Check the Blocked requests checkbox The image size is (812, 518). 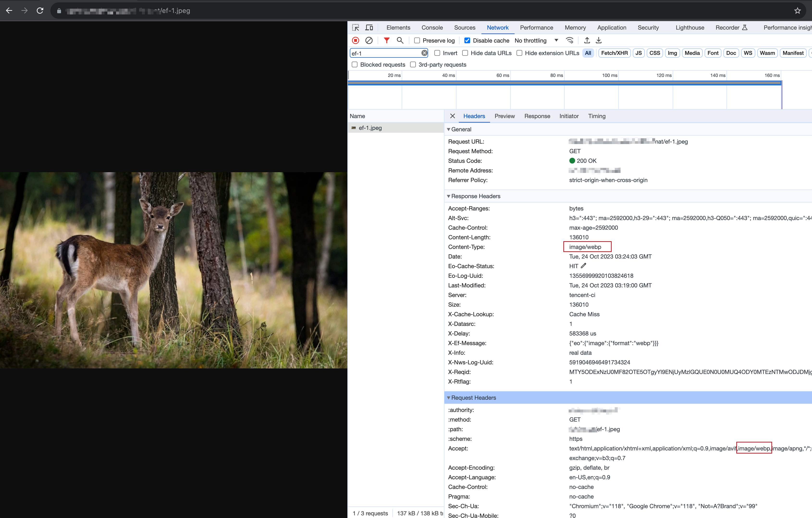coord(354,64)
